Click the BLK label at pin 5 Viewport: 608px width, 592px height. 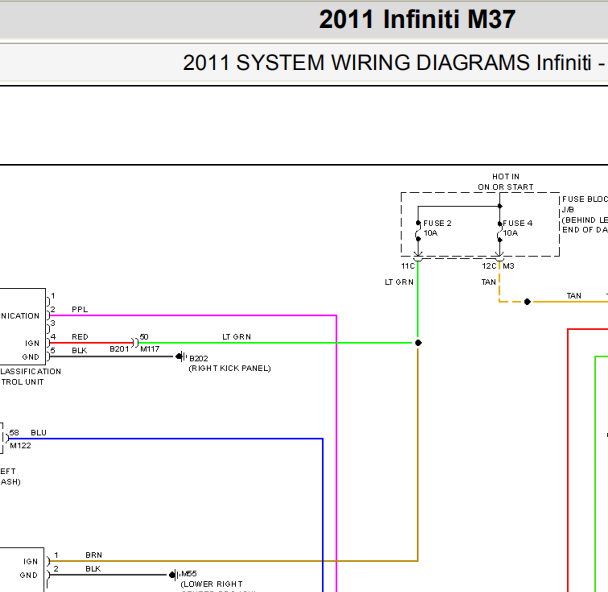[79, 350]
